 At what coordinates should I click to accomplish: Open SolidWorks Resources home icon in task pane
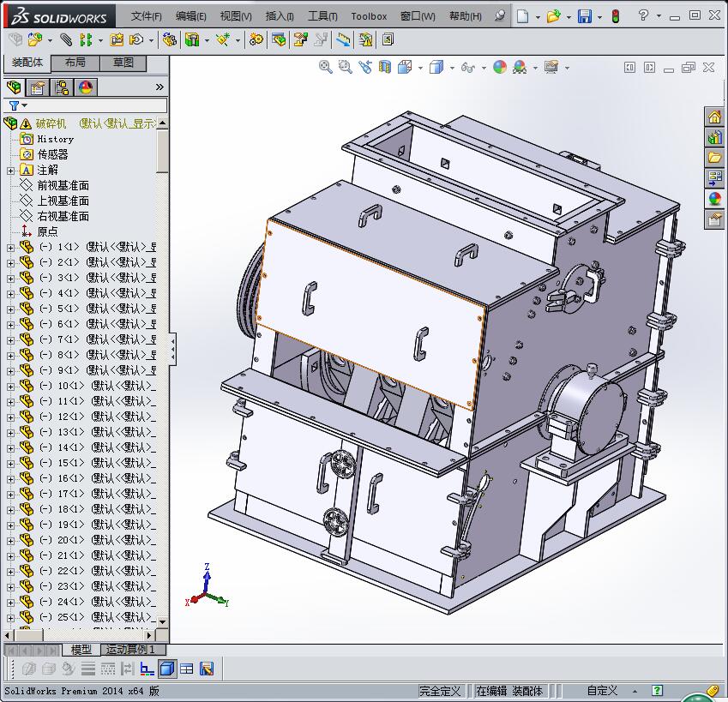[x=714, y=117]
